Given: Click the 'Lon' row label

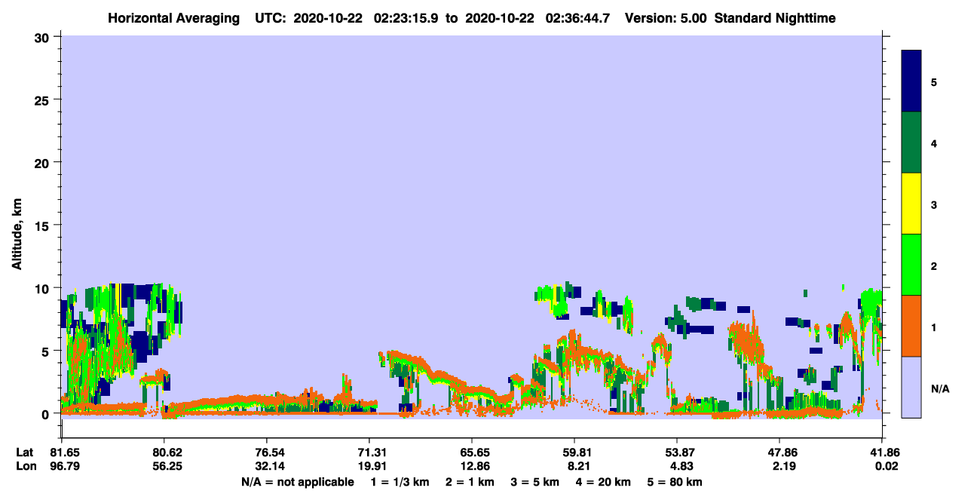Looking at the screenshot, I should (x=25, y=466).
